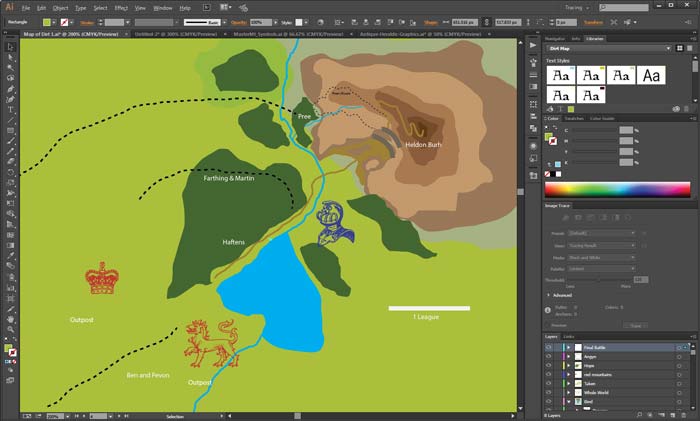Select the Pen tool
Screen dimensions: 700x421
point(10,87)
